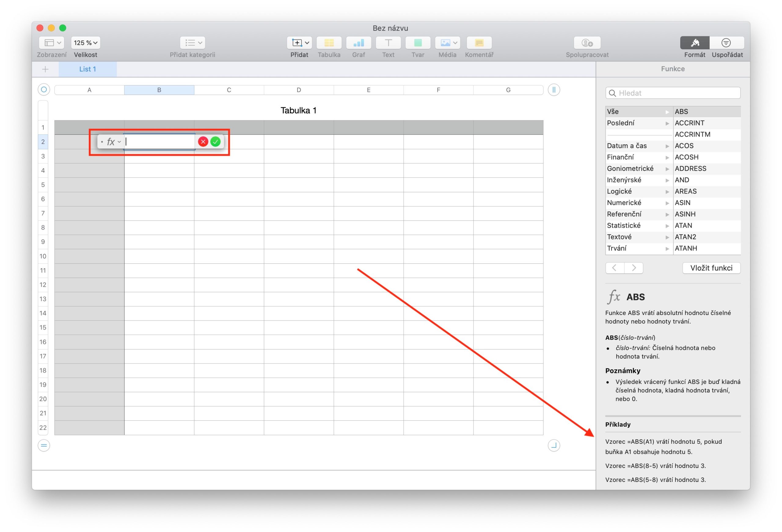The width and height of the screenshot is (782, 532).
Task: Click the Komentář comment icon
Action: pos(479,43)
